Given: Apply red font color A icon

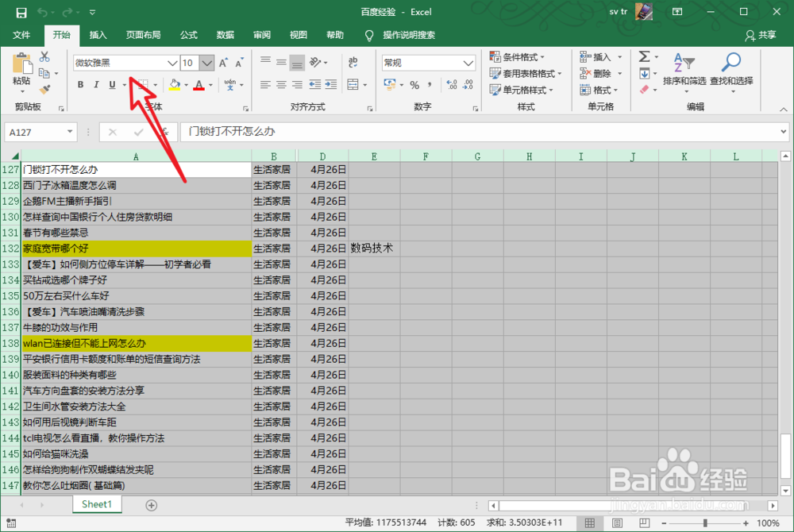Looking at the screenshot, I should pos(199,84).
